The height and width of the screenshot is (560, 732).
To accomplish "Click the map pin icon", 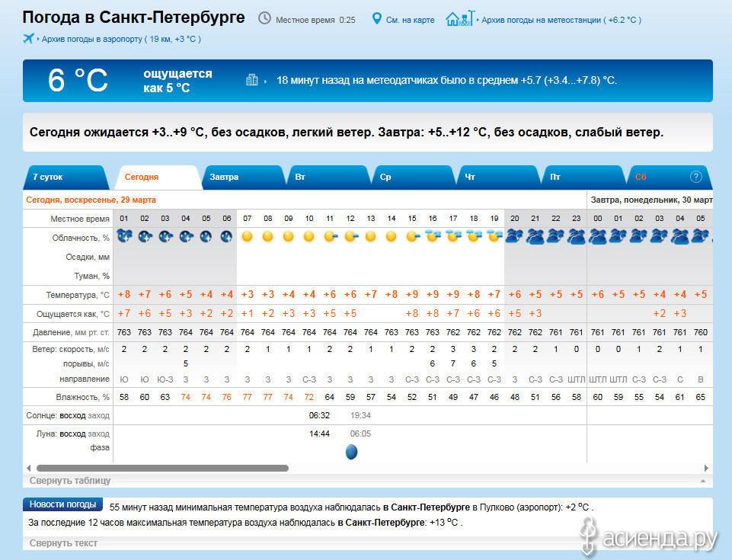I will pos(376,18).
